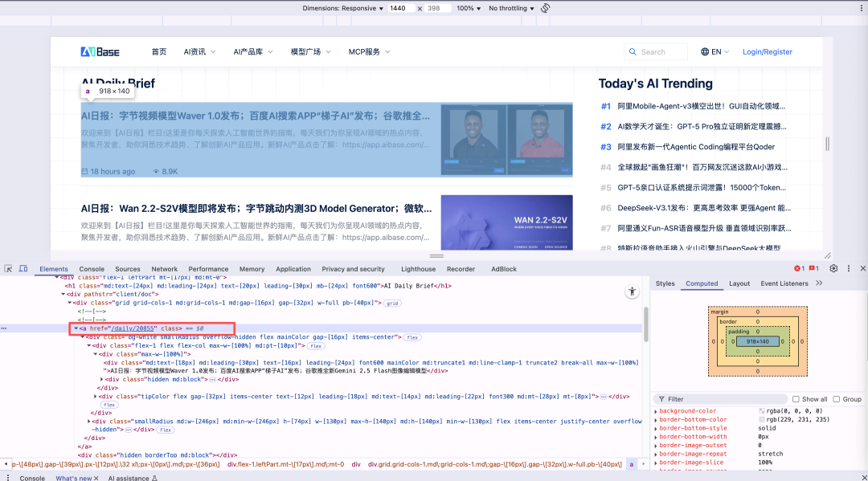Expand border-bottom-style computed property
Screen dimensions: 868x481
[x=656, y=429]
